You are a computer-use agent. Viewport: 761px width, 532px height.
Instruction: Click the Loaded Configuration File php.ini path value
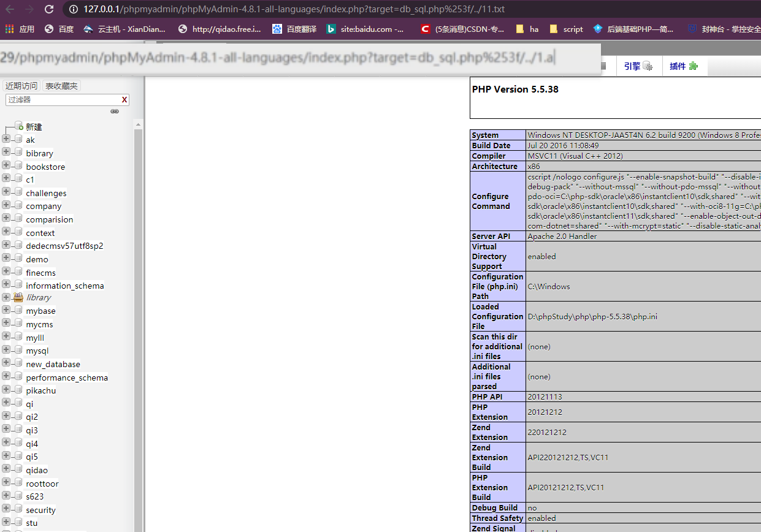pos(592,316)
